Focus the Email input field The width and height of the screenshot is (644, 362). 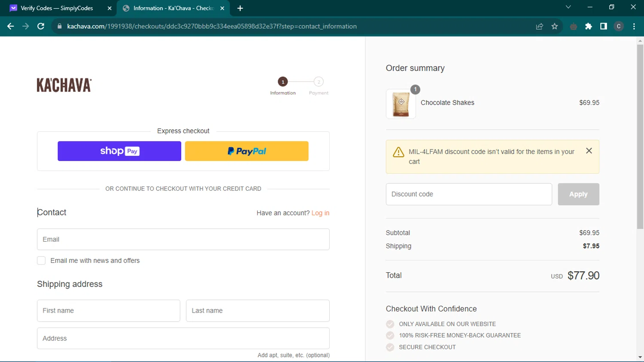point(183,239)
